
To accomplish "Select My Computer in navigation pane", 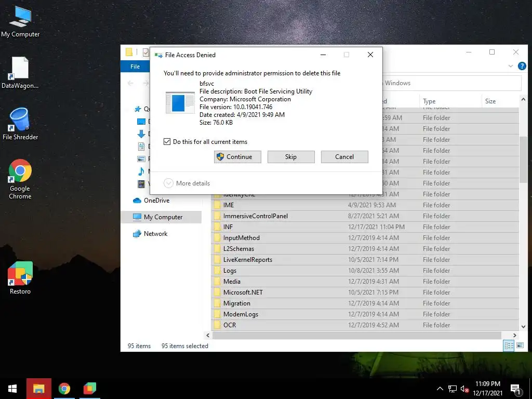I will pyautogui.click(x=161, y=217).
